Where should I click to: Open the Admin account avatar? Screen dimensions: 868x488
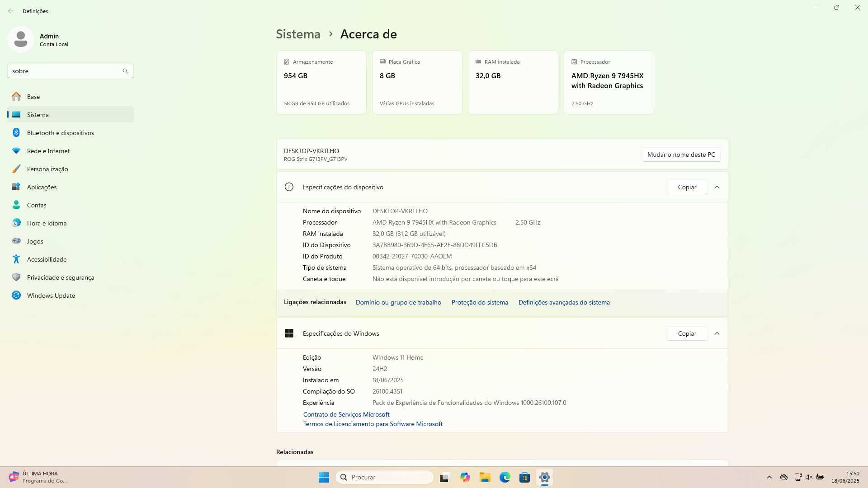20,39
